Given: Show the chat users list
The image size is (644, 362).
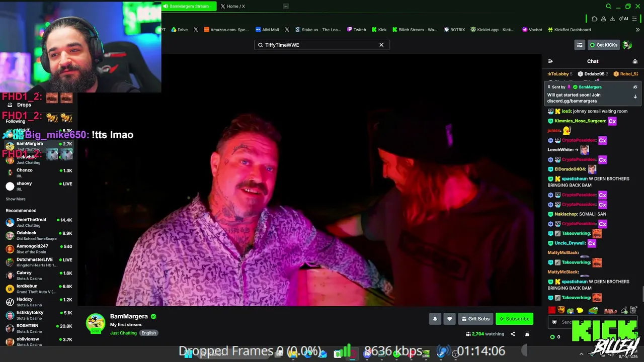Looking at the screenshot, I should point(635,61).
